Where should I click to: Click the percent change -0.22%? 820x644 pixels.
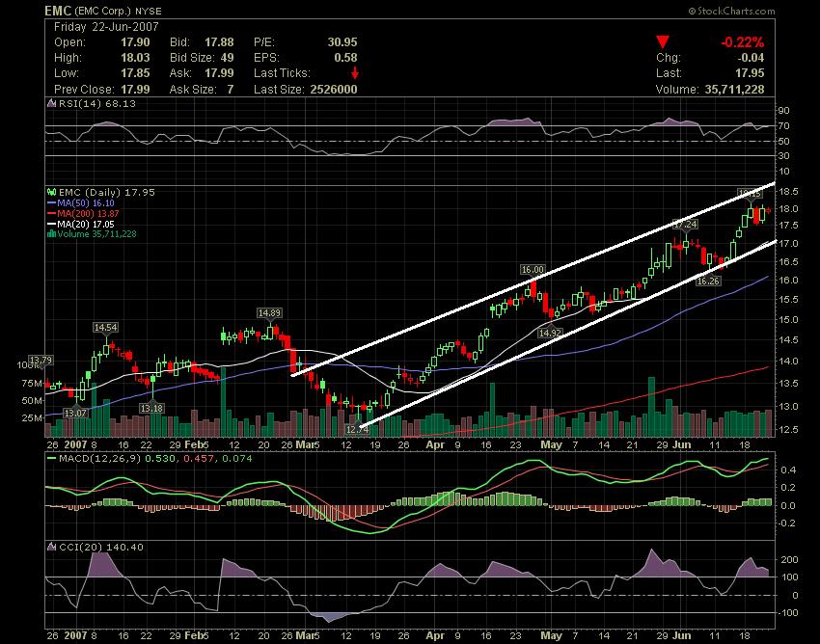tap(743, 42)
